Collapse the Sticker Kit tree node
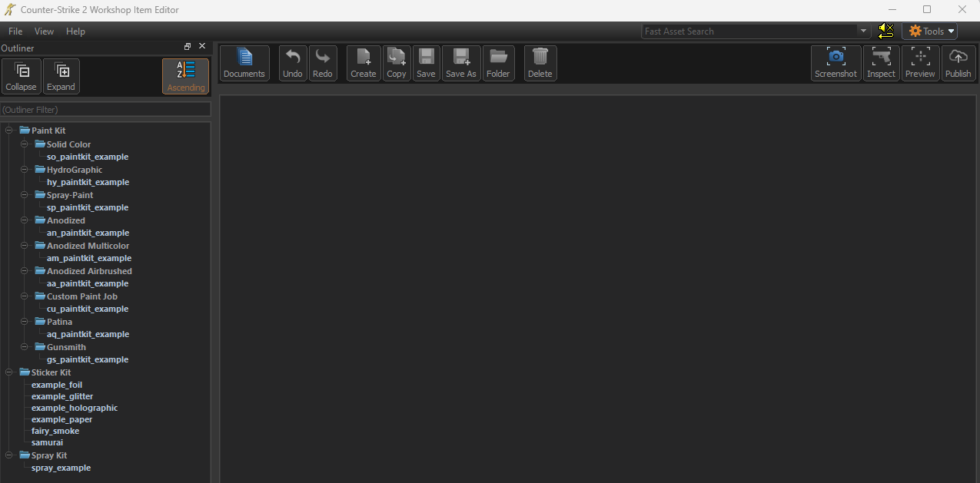The width and height of the screenshot is (980, 483). pyautogui.click(x=9, y=372)
